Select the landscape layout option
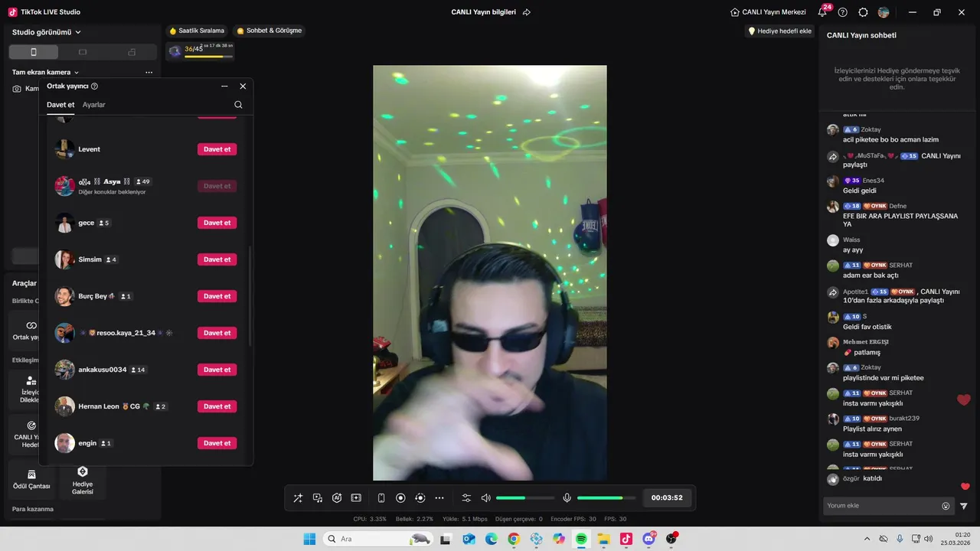Screen dimensions: 980x551 click(83, 52)
